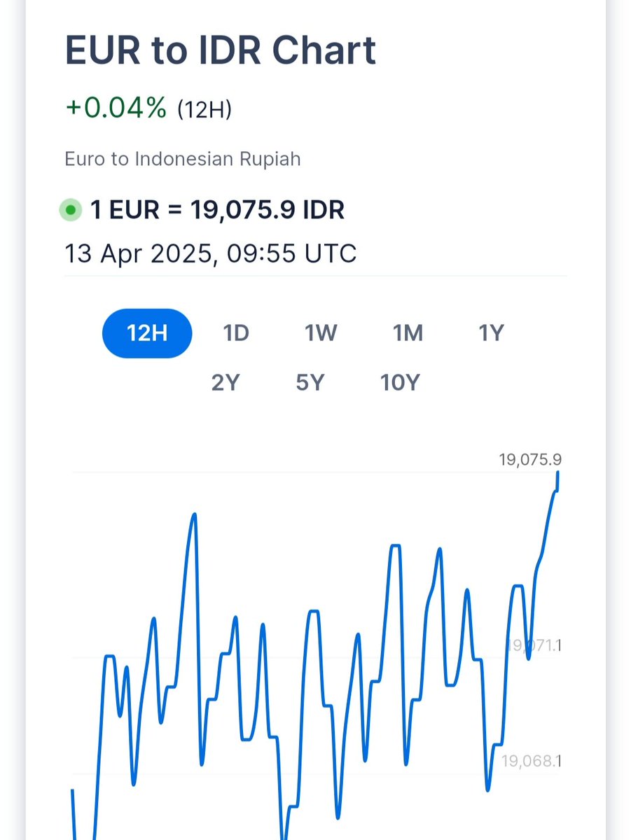Click the 19,068.1 axis label

[531, 760]
